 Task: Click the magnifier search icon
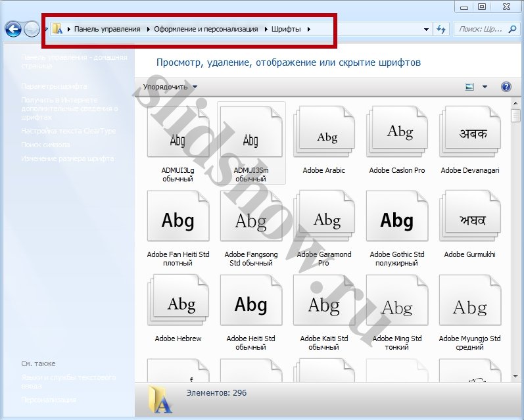[512, 30]
